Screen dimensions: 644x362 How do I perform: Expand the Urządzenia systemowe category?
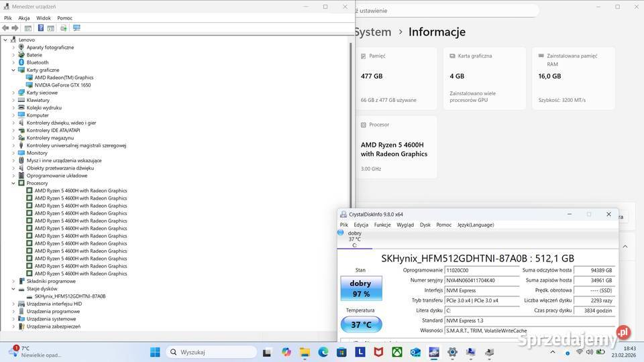(x=13, y=319)
